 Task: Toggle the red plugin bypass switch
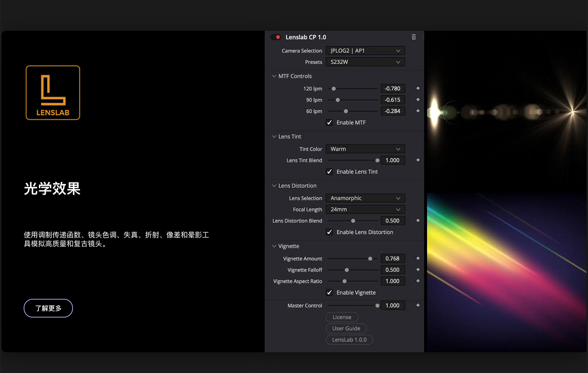click(276, 37)
